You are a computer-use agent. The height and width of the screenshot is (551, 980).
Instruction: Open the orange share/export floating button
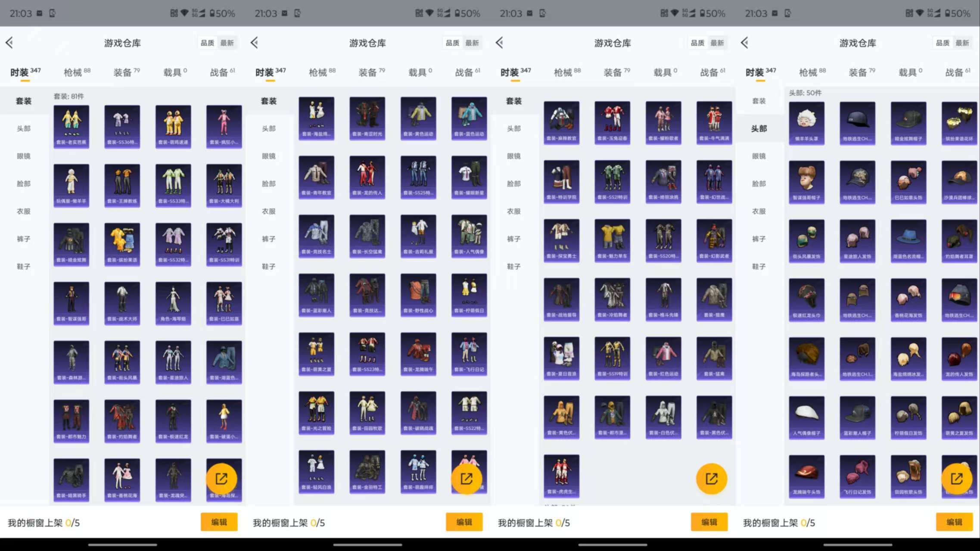point(223,478)
